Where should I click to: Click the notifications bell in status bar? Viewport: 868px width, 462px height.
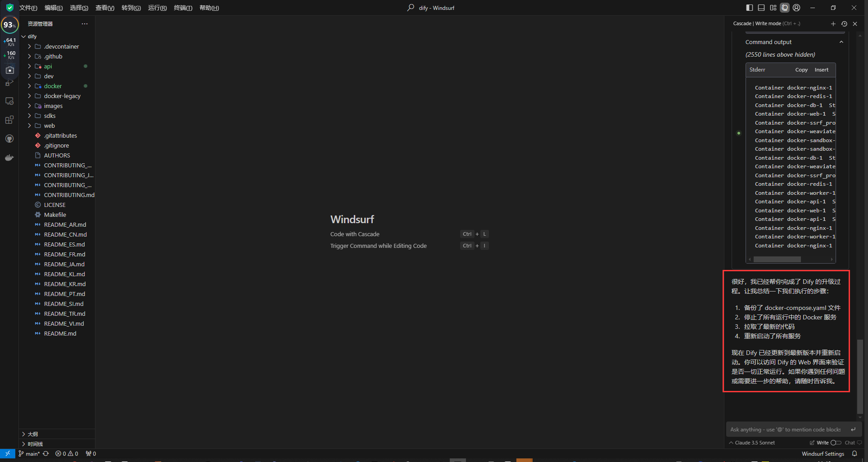[854, 453]
